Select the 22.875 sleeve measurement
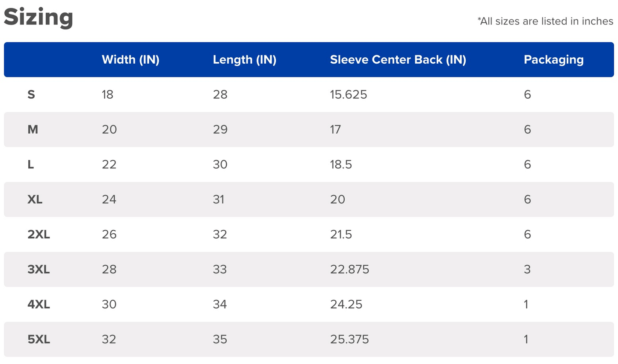The height and width of the screenshot is (364, 618). 349,270
